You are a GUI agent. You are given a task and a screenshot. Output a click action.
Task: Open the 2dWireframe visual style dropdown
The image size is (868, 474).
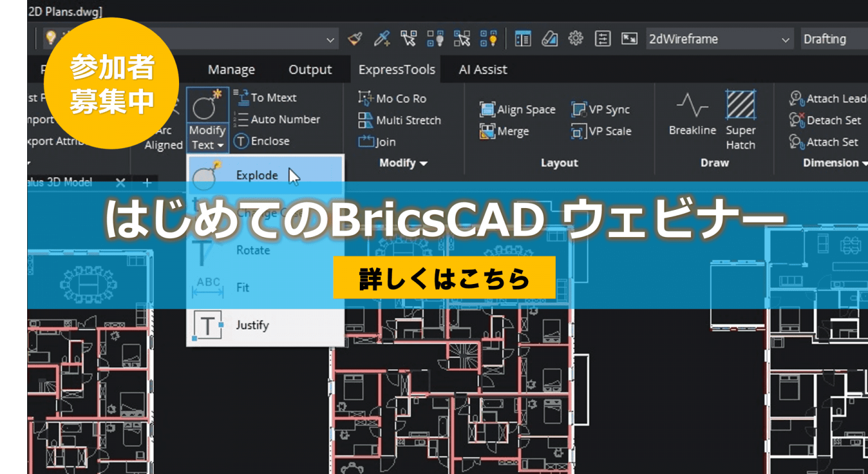720,39
